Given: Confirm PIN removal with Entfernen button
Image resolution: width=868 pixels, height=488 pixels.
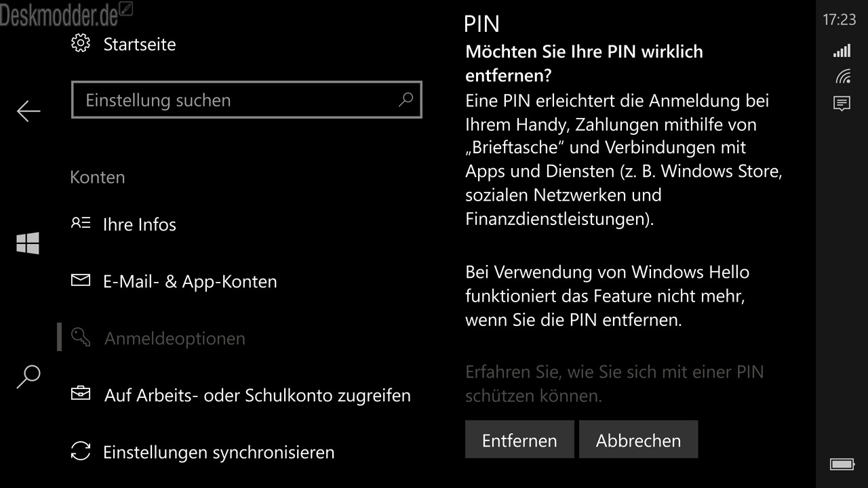Looking at the screenshot, I should [519, 440].
